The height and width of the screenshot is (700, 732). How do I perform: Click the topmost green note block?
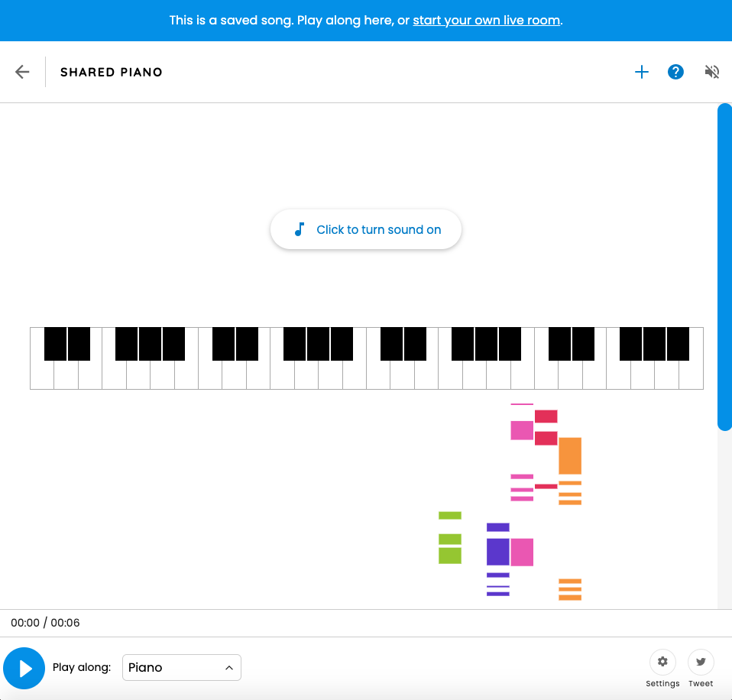click(449, 515)
